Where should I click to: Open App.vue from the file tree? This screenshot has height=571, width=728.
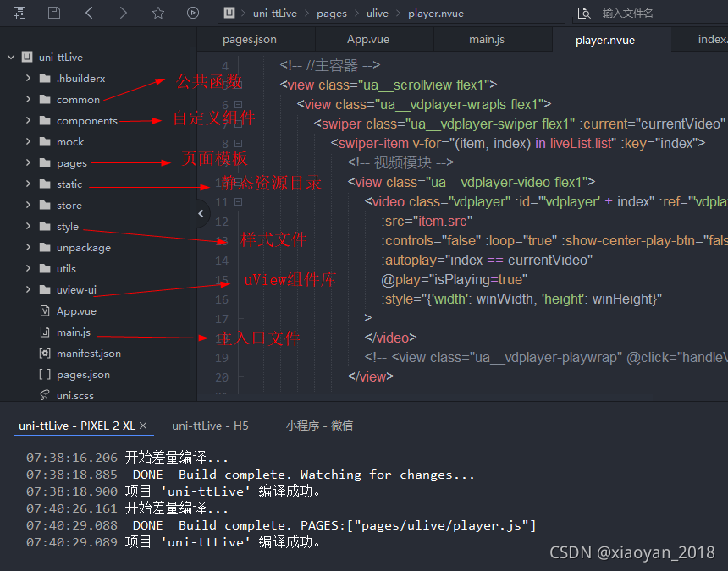click(76, 310)
